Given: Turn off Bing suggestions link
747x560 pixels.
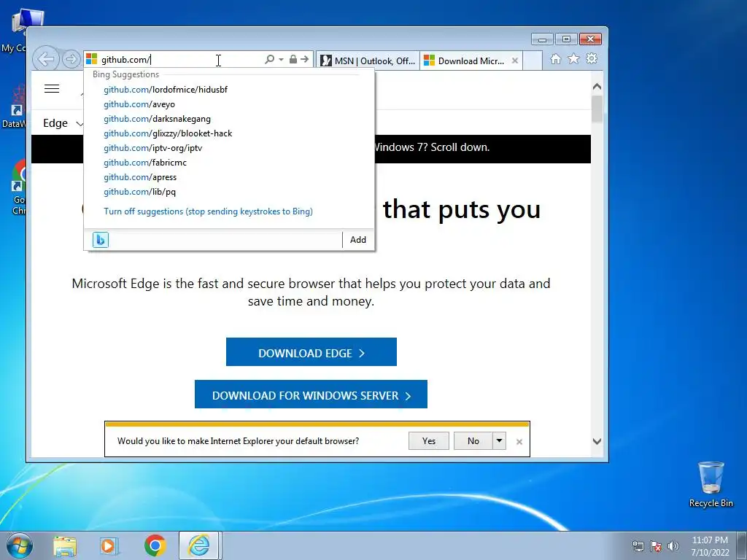Looking at the screenshot, I should pos(208,211).
